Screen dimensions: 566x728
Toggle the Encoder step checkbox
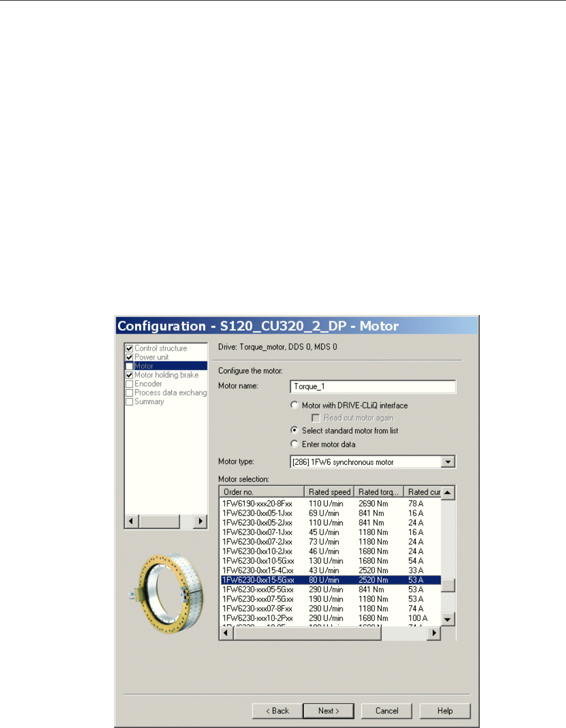click(129, 384)
